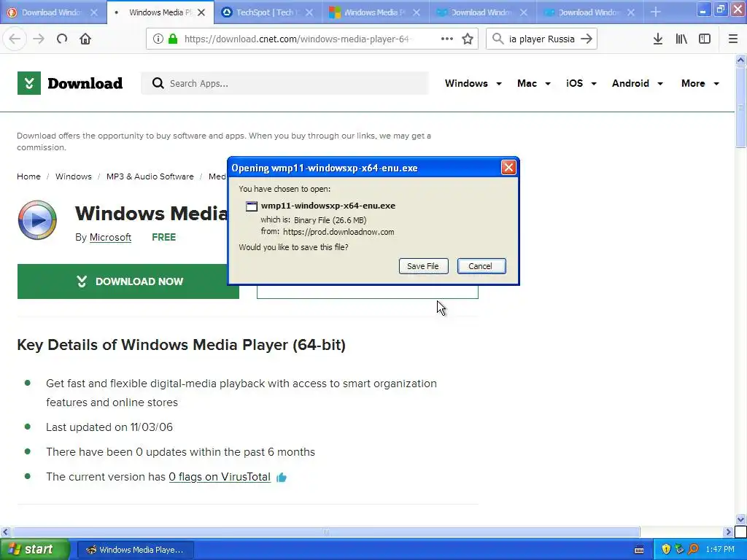The height and width of the screenshot is (560, 747).
Task: Click the taskbar clock showing 1:47 PM
Action: [x=720, y=550]
